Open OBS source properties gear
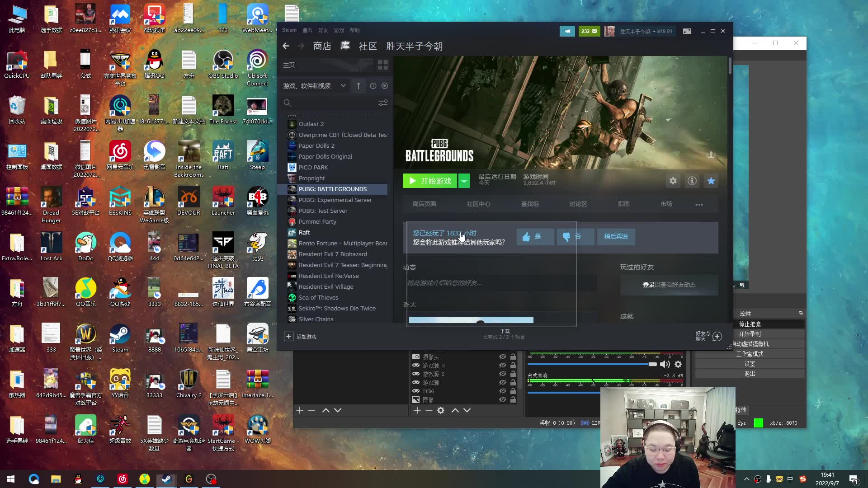The image size is (868, 488). coord(441,410)
